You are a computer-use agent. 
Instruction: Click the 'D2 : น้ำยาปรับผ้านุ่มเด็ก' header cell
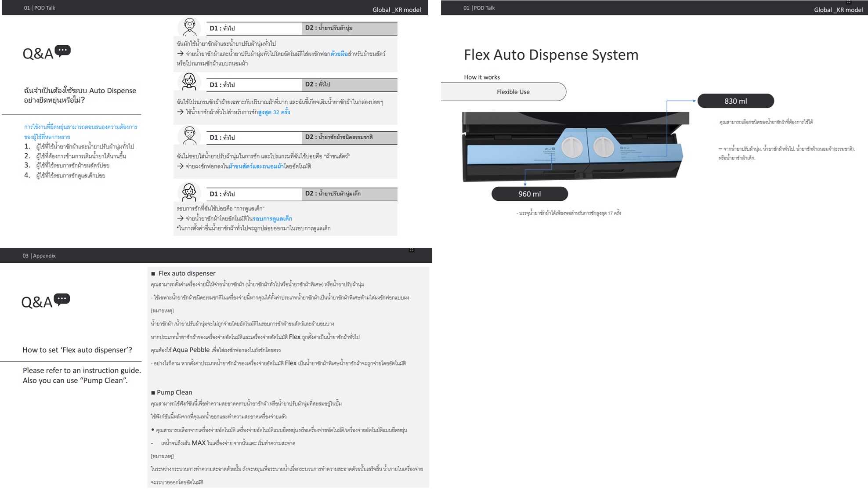[x=350, y=194]
